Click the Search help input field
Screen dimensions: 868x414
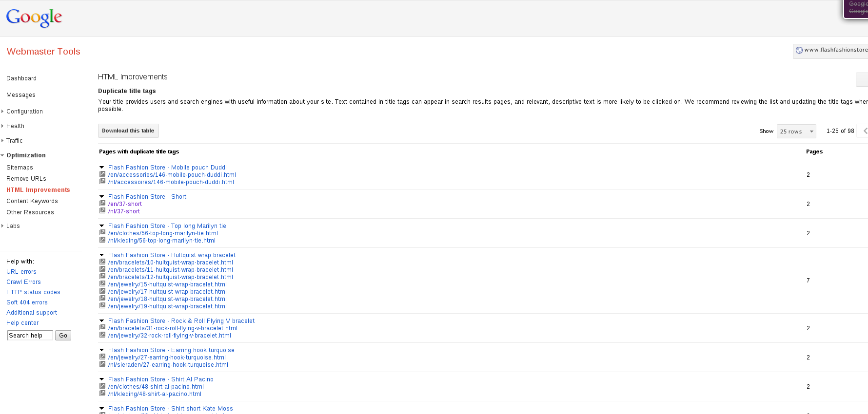click(x=30, y=336)
